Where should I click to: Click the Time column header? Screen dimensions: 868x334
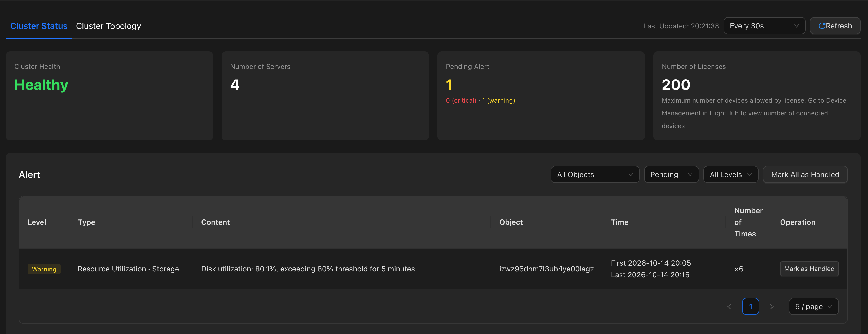point(620,222)
